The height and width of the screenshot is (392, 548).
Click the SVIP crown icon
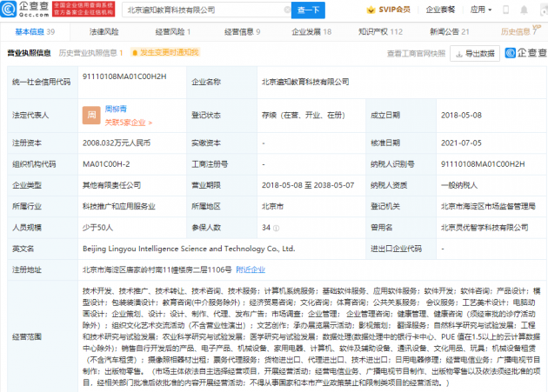371,10
